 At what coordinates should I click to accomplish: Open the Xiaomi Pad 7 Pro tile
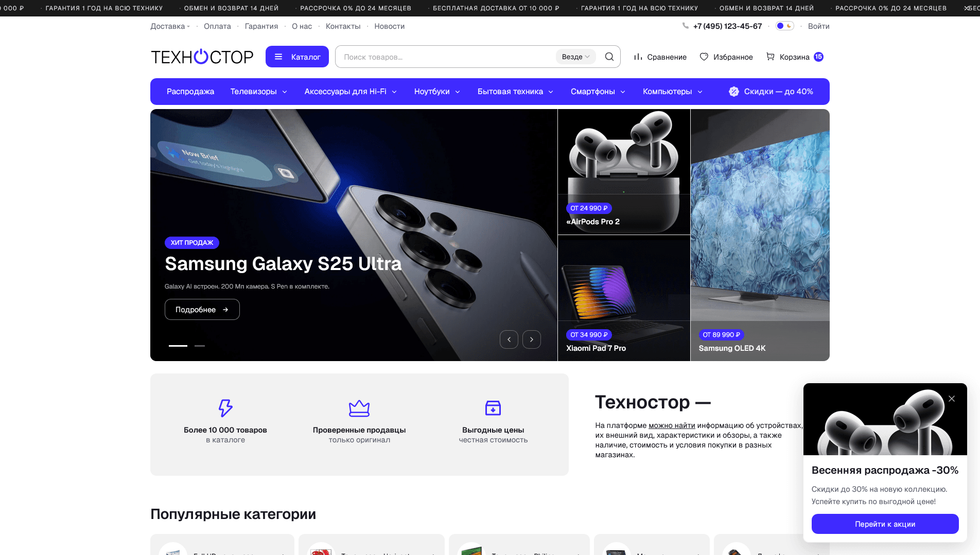tap(624, 298)
